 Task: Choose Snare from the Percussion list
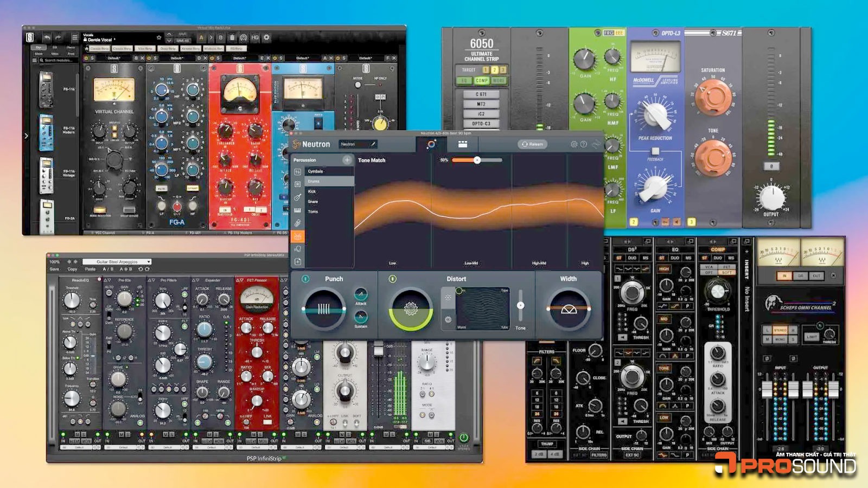click(x=313, y=201)
